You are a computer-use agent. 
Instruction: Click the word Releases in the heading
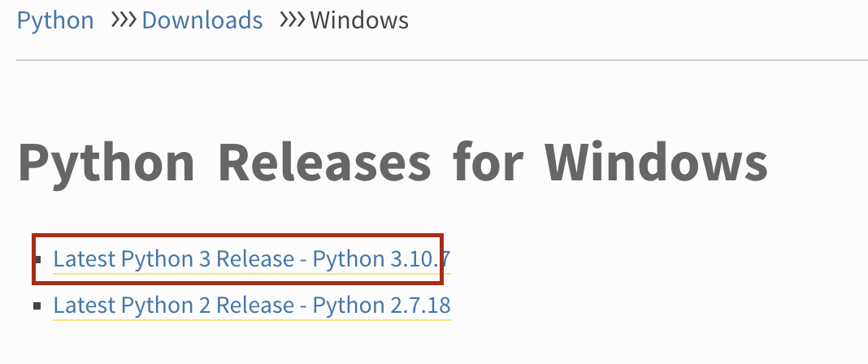325,162
